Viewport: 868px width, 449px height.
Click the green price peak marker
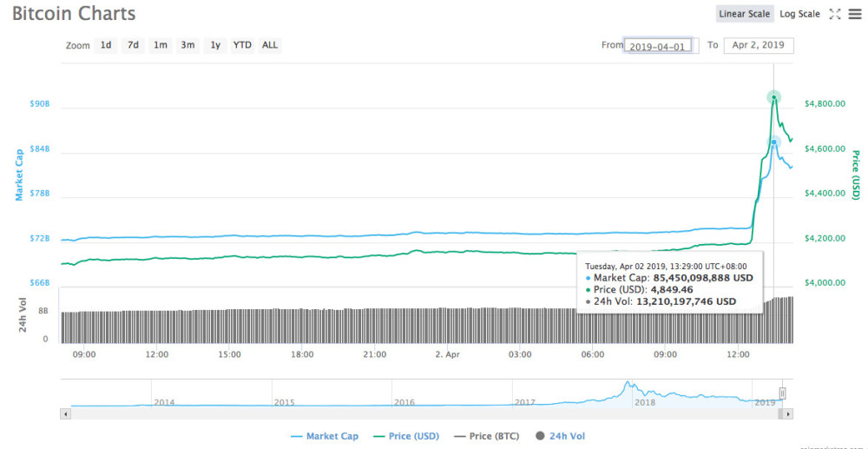click(774, 97)
